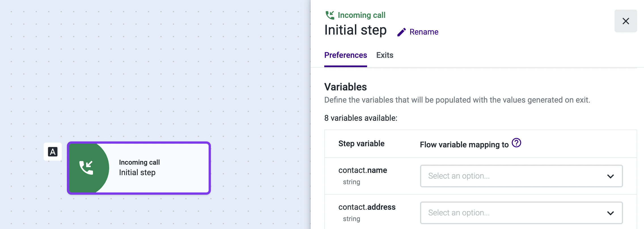Click the Step variable column header
Image resolution: width=644 pixels, height=229 pixels.
point(361,144)
